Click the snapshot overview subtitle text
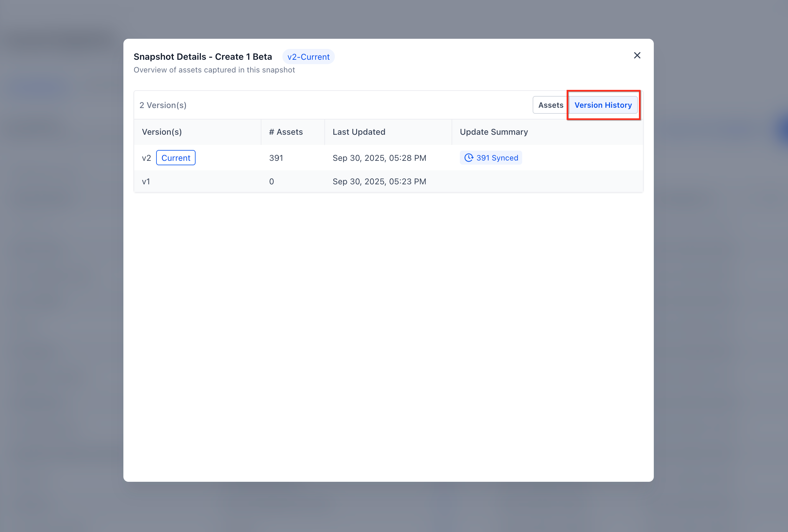 [x=214, y=70]
